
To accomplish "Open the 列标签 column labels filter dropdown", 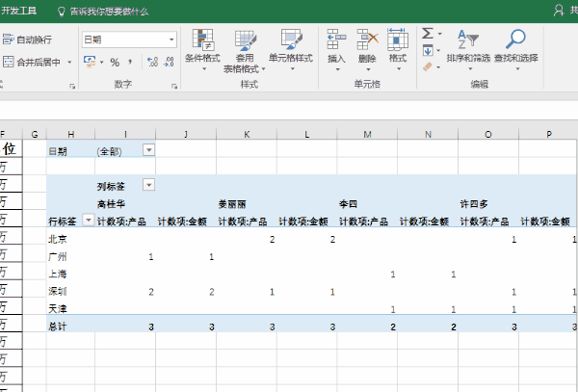I will (148, 184).
